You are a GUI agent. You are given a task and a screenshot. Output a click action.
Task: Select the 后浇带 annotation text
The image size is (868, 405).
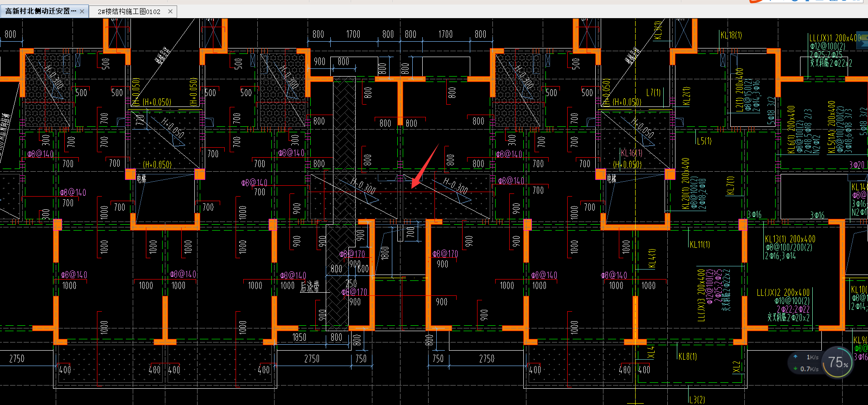(x=310, y=286)
